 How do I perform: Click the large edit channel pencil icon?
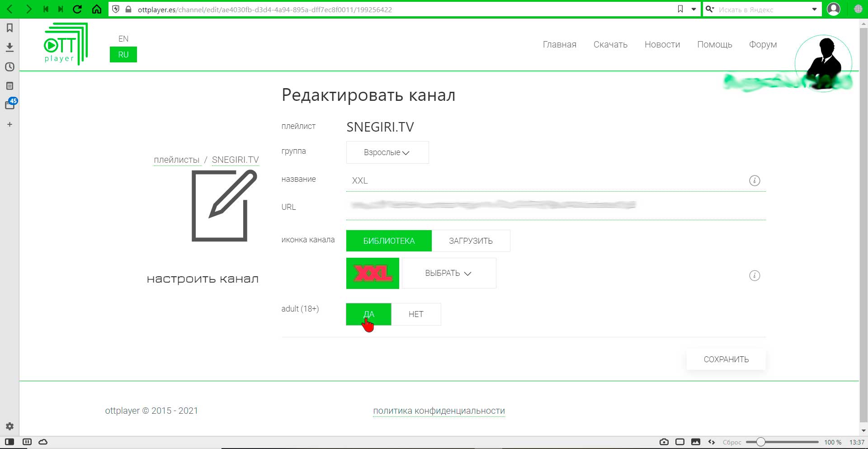click(224, 206)
